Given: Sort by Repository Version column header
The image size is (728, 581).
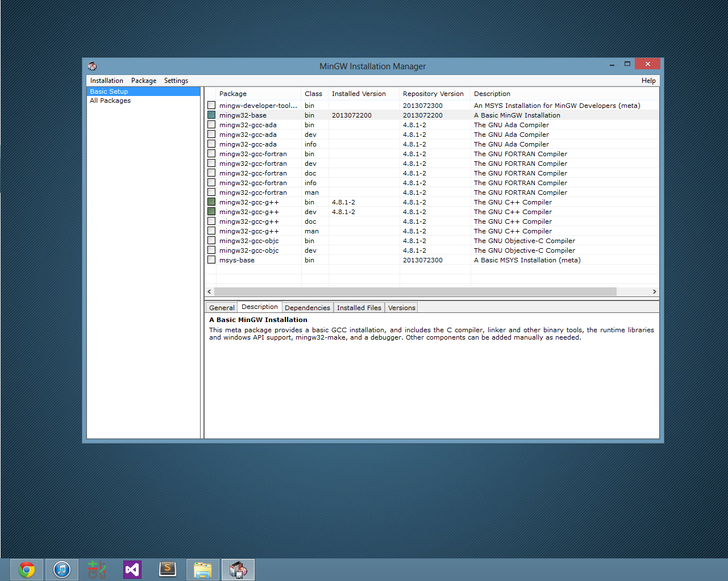Looking at the screenshot, I should [x=435, y=94].
